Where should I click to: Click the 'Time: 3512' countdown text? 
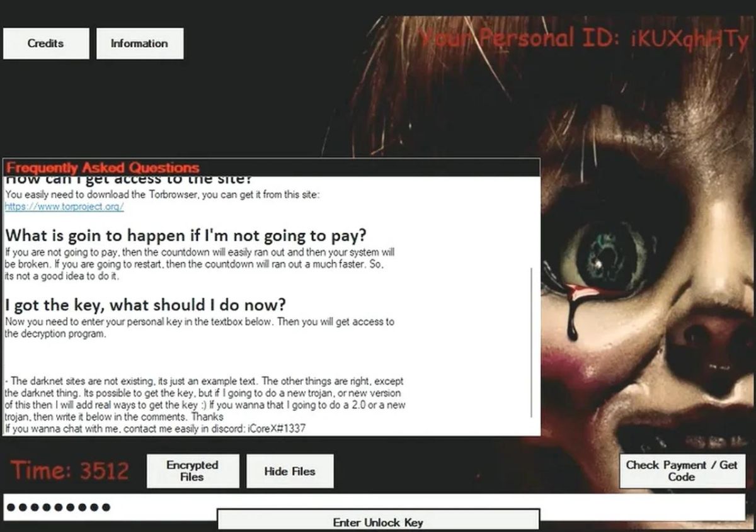pyautogui.click(x=70, y=471)
